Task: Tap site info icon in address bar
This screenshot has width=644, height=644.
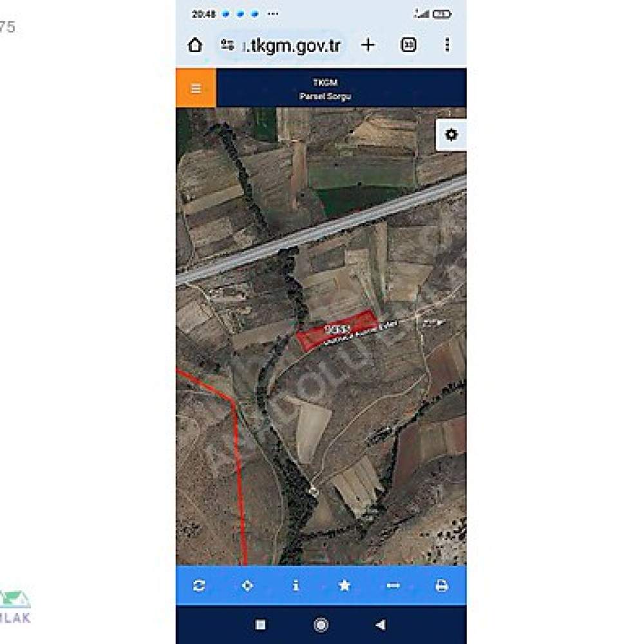Action: coord(227,45)
